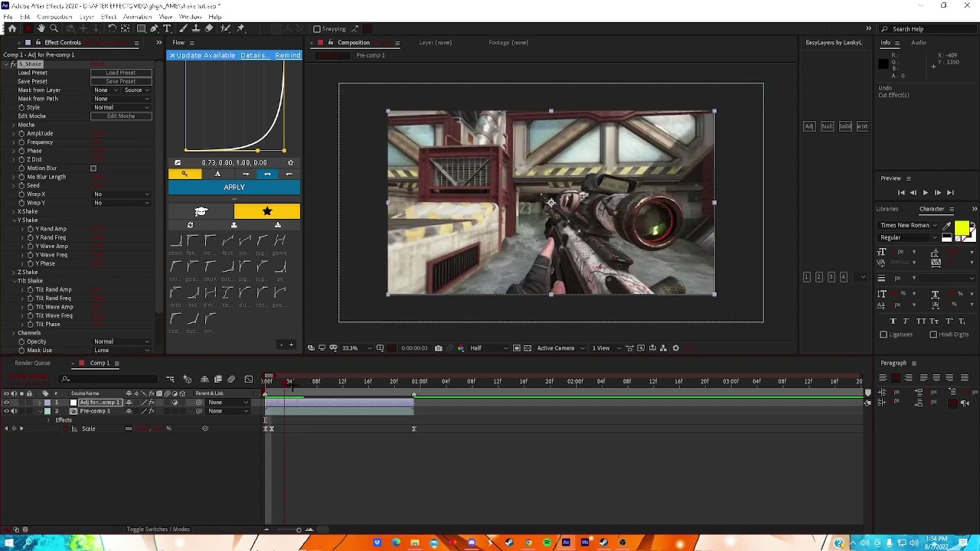Click the Solid button in EasyLayers panel
980x551 pixels.
click(x=844, y=126)
